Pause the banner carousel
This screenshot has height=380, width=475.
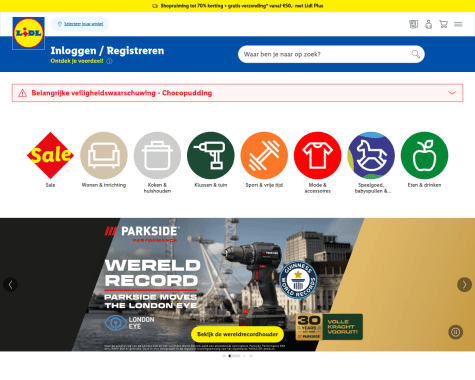tap(455, 332)
